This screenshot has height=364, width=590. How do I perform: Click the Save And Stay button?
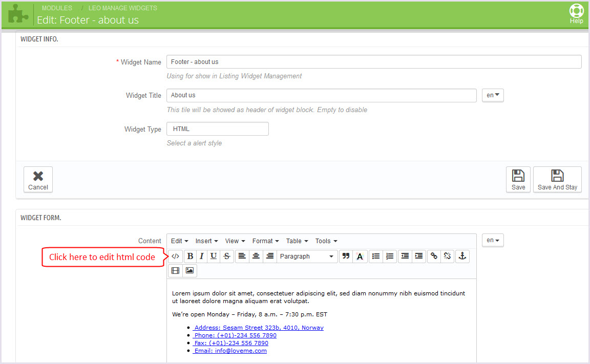coord(557,180)
